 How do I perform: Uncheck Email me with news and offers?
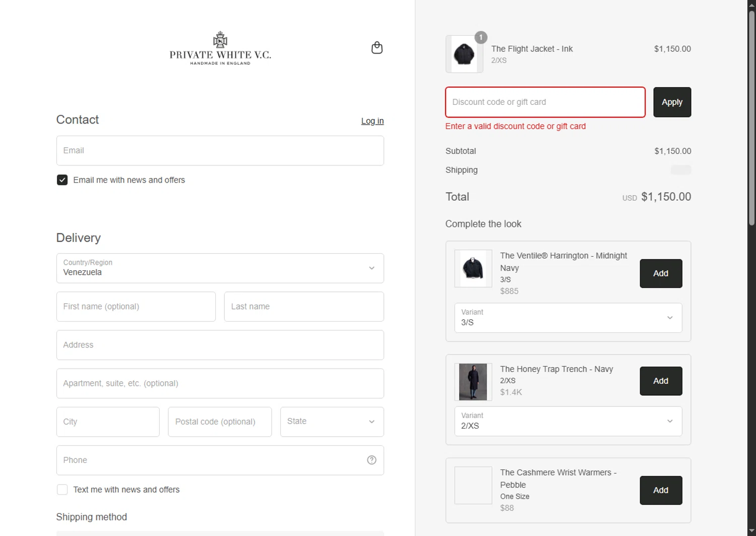(x=62, y=180)
